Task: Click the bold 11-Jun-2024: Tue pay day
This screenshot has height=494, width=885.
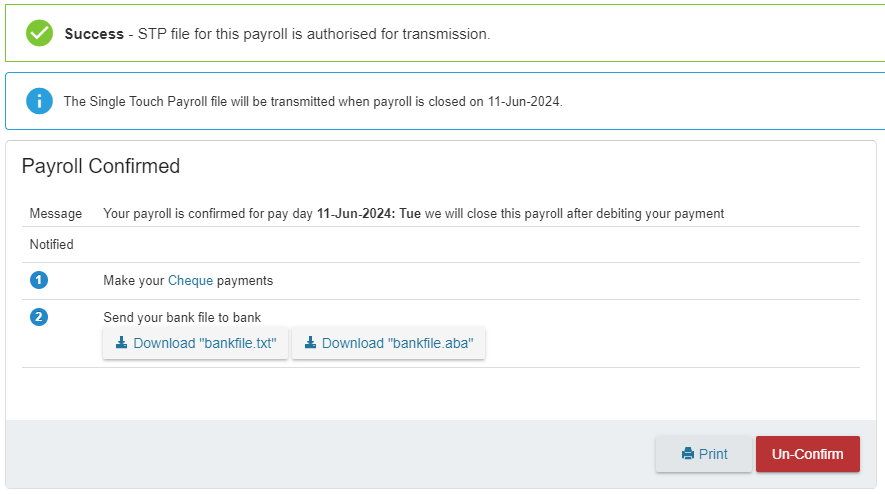Action: click(x=369, y=213)
